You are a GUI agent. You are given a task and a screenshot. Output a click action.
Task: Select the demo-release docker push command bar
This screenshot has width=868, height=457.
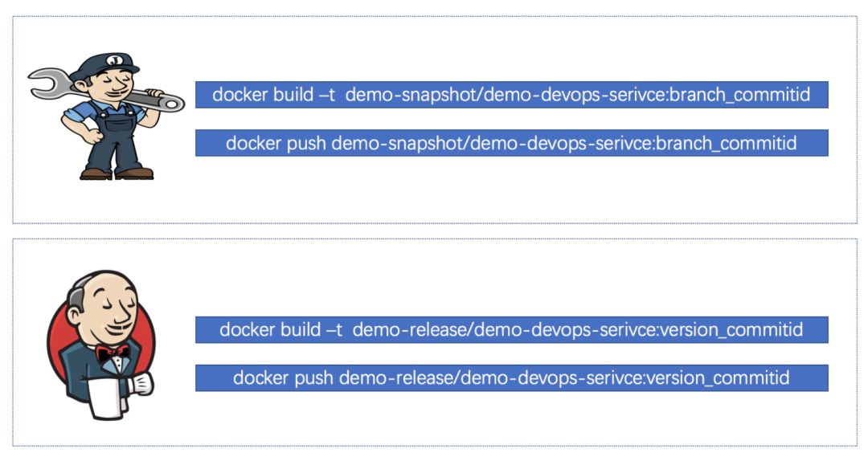coord(511,377)
